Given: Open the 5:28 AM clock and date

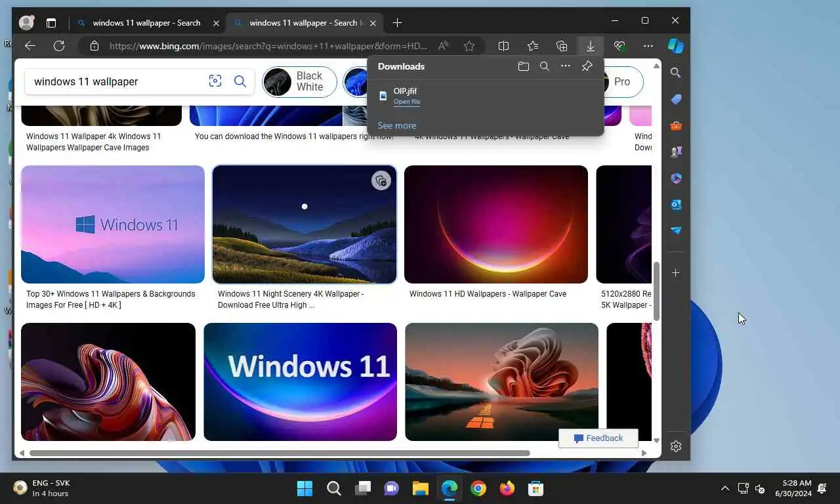Looking at the screenshot, I should pos(793,488).
